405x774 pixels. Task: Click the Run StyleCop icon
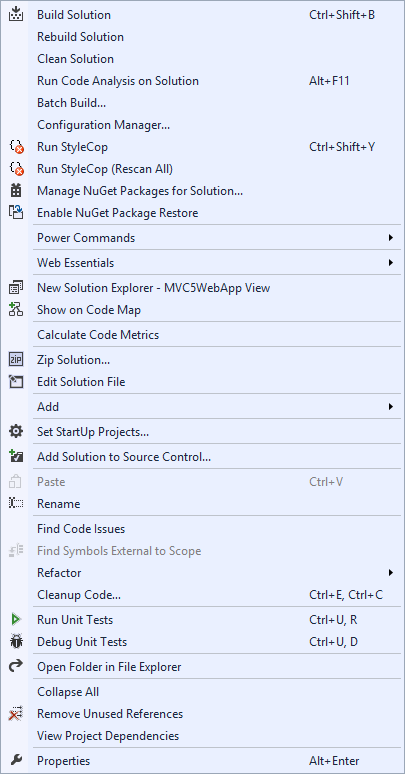[x=16, y=147]
